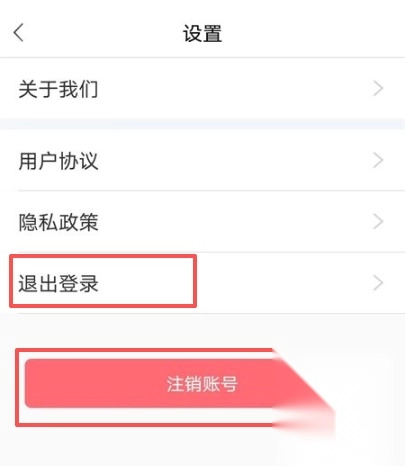Screen dimensions: 406x466
Task: Click the red 注销账号 button
Action: click(x=173, y=383)
